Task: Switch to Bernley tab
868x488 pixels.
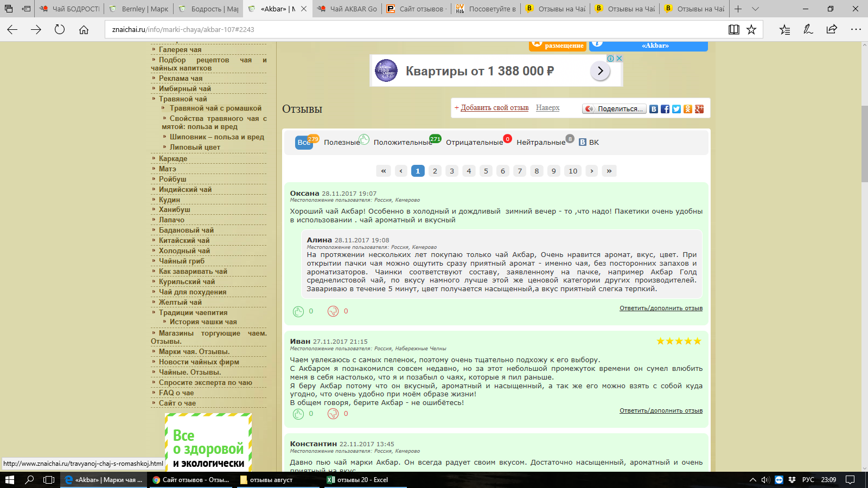Action: pyautogui.click(x=139, y=9)
